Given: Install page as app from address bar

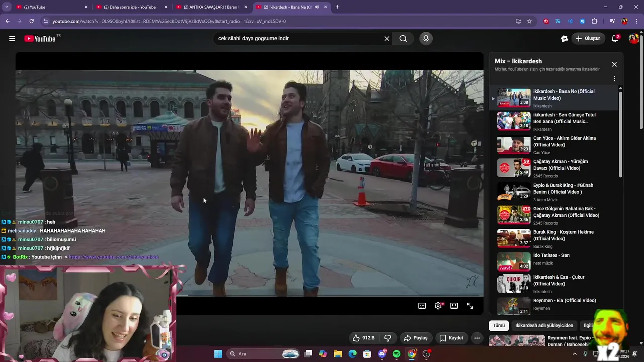Looking at the screenshot, I should 518,21.
